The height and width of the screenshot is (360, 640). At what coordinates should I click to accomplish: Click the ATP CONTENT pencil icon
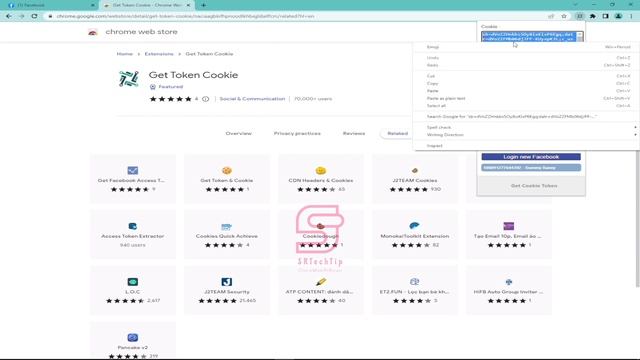[x=321, y=282]
